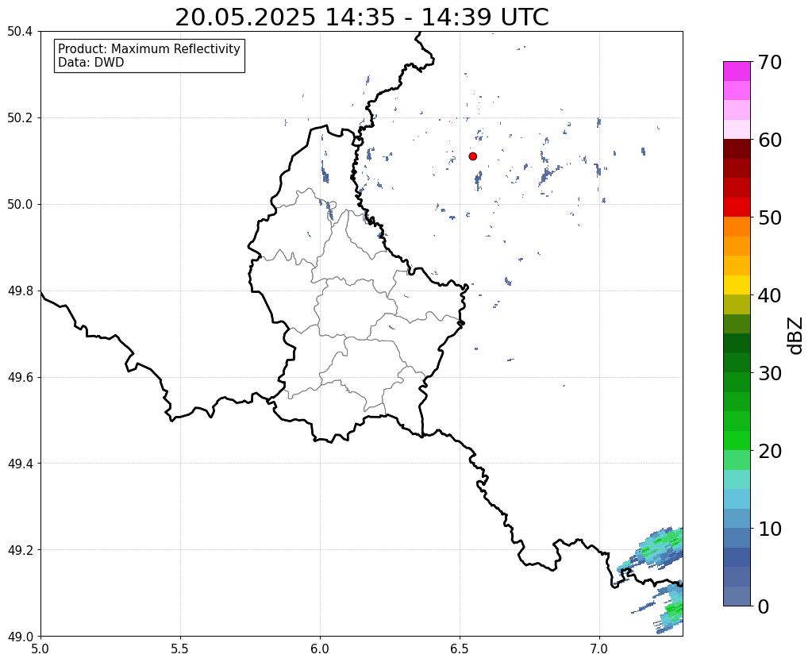This screenshot has height=662, width=812.
Task: Click the longitude axis label '6.5'
Action: tap(460, 649)
